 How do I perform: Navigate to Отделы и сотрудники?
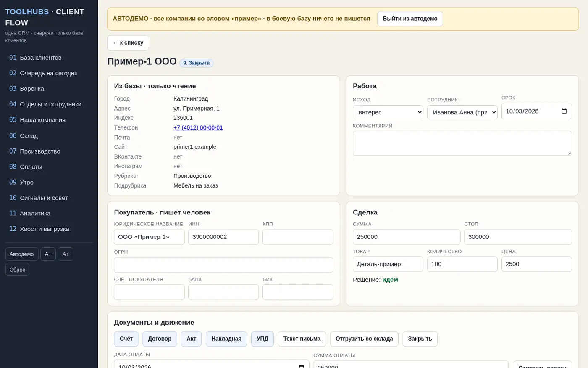coord(49,104)
